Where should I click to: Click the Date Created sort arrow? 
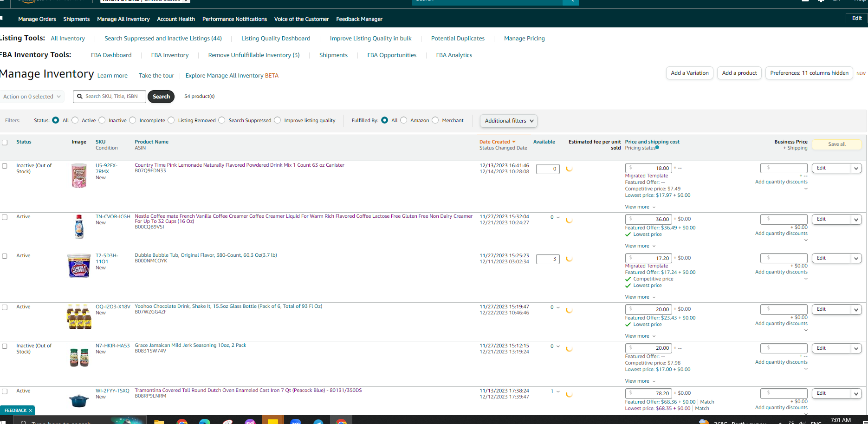[514, 142]
